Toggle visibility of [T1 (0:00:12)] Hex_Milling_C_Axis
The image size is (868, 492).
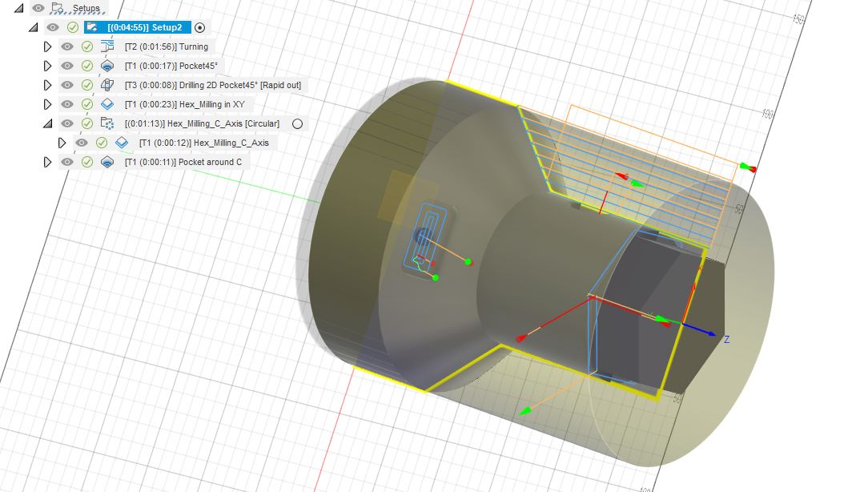coord(82,143)
